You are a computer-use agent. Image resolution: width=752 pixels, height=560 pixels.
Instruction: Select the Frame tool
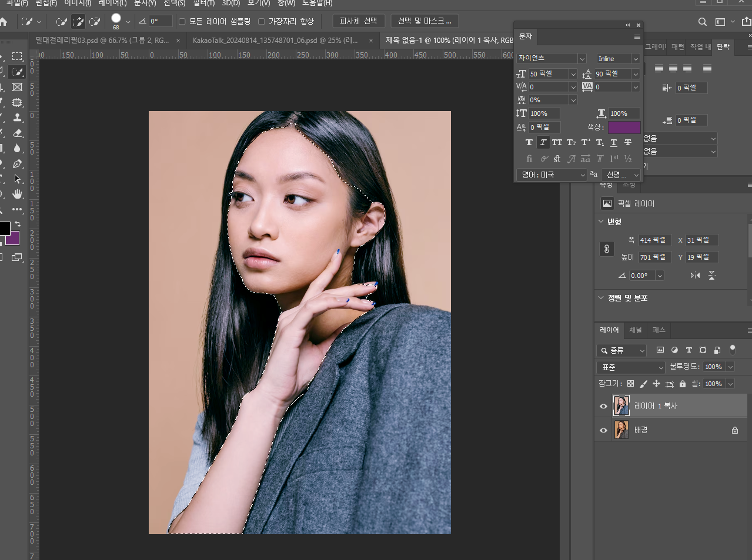click(18, 87)
